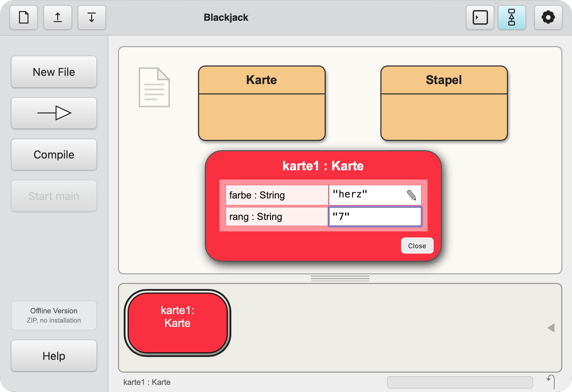Click the "karte1 : Karte" inspector title
Viewport: 572px width, 392px height.
pos(323,166)
